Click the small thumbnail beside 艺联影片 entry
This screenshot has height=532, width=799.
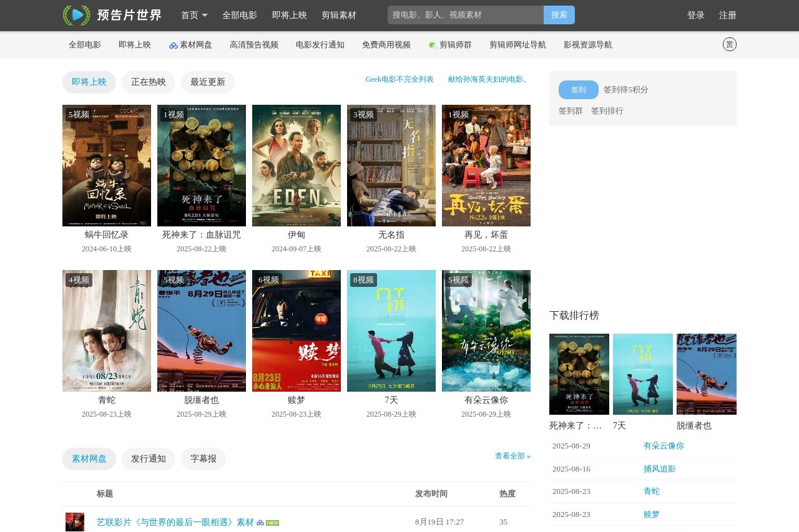[74, 522]
